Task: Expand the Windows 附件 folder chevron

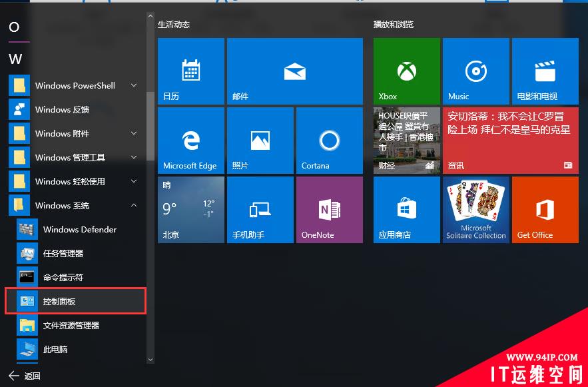Action: click(x=134, y=133)
